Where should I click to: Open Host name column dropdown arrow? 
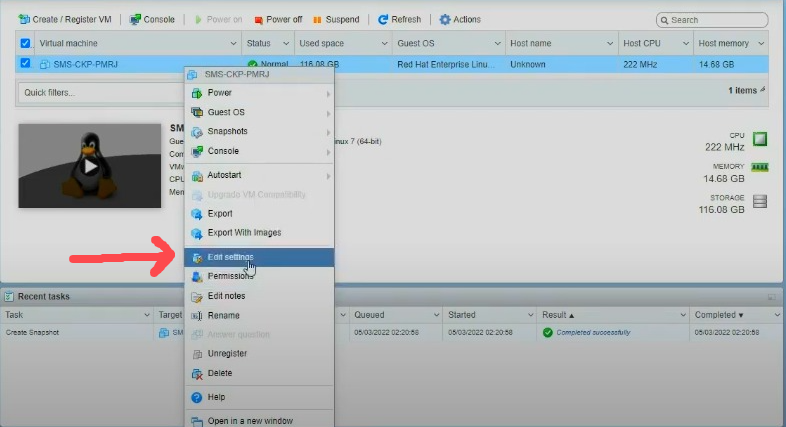[x=610, y=44]
